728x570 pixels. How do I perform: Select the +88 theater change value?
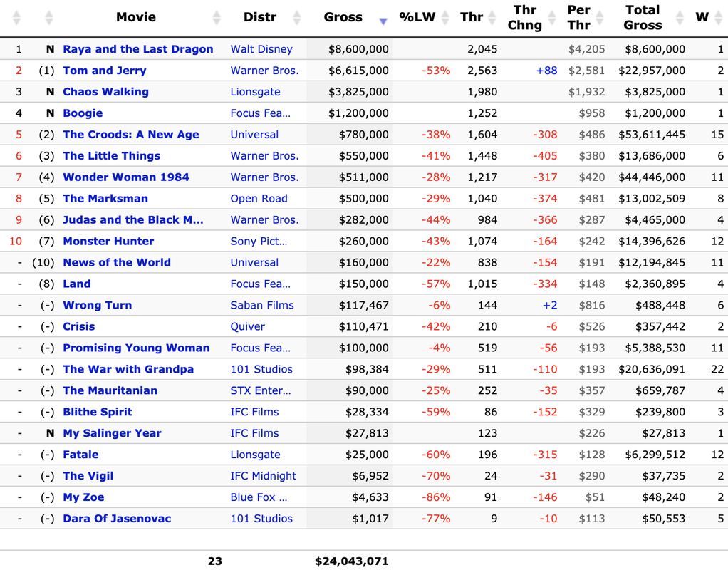546,71
